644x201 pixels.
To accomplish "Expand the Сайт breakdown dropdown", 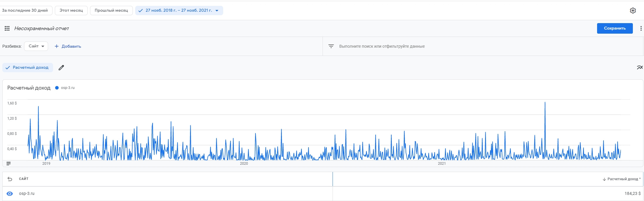I will tap(36, 46).
